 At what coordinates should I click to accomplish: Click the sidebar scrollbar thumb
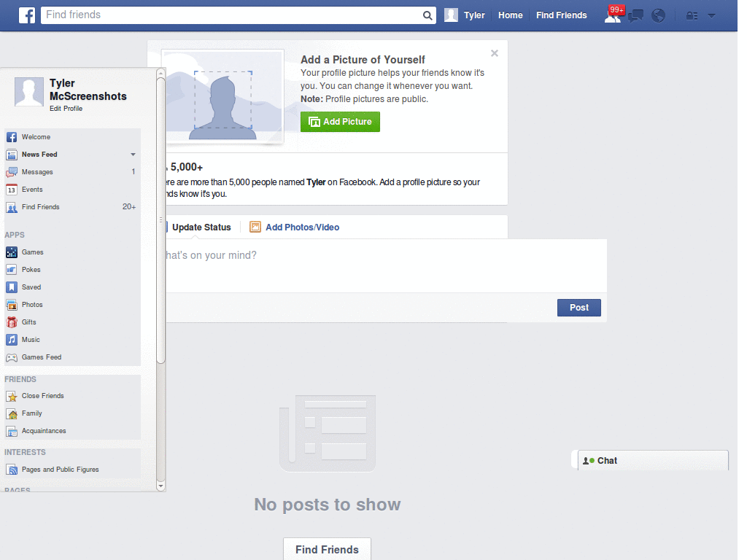click(x=160, y=220)
